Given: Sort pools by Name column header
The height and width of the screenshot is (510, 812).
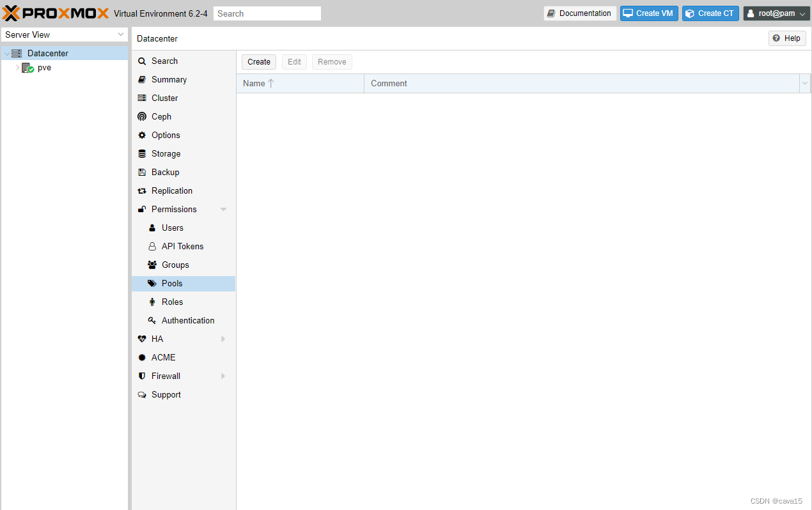Looking at the screenshot, I should [x=254, y=84].
